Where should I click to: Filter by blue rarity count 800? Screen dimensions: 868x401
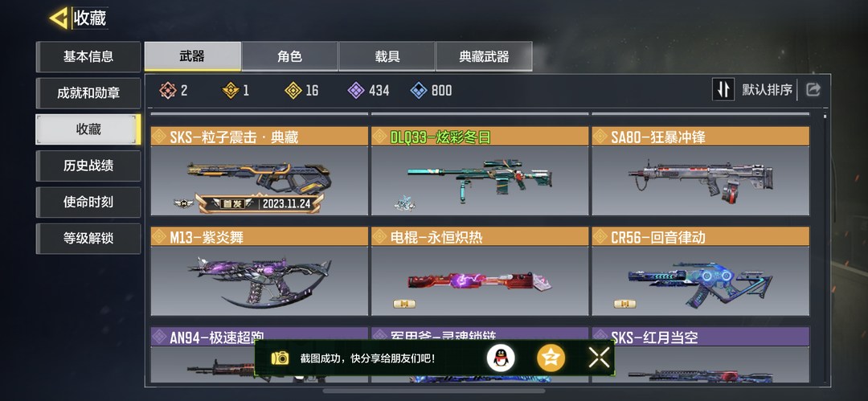[x=431, y=90]
